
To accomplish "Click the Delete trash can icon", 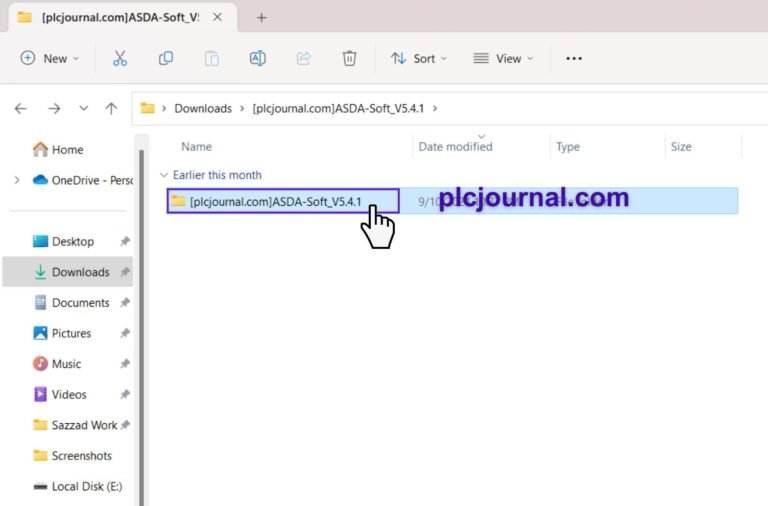I will [x=349, y=58].
